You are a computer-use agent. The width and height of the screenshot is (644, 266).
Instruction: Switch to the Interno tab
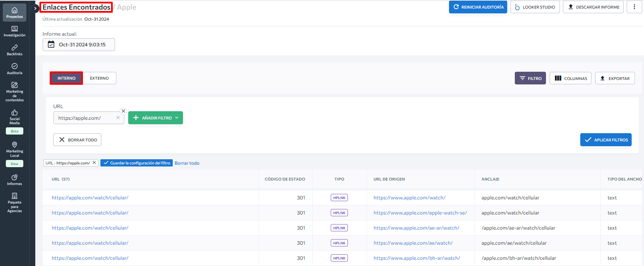coord(66,78)
